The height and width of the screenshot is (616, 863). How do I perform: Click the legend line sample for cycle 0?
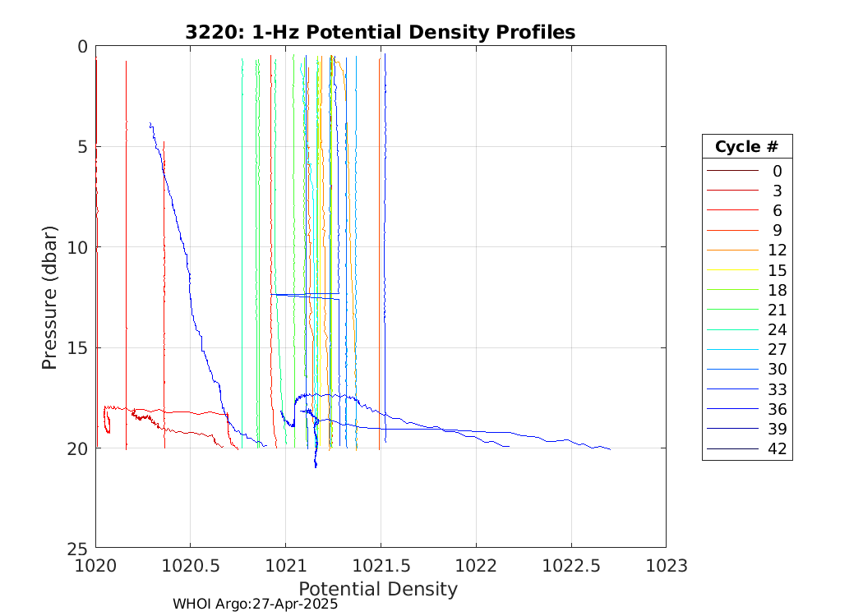(732, 171)
